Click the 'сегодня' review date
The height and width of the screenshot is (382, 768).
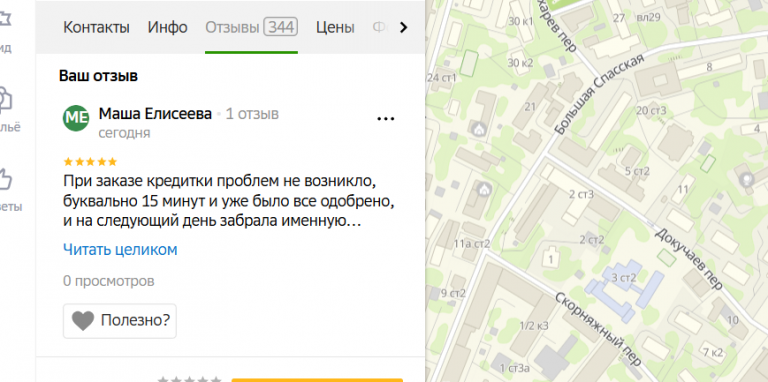(124, 133)
